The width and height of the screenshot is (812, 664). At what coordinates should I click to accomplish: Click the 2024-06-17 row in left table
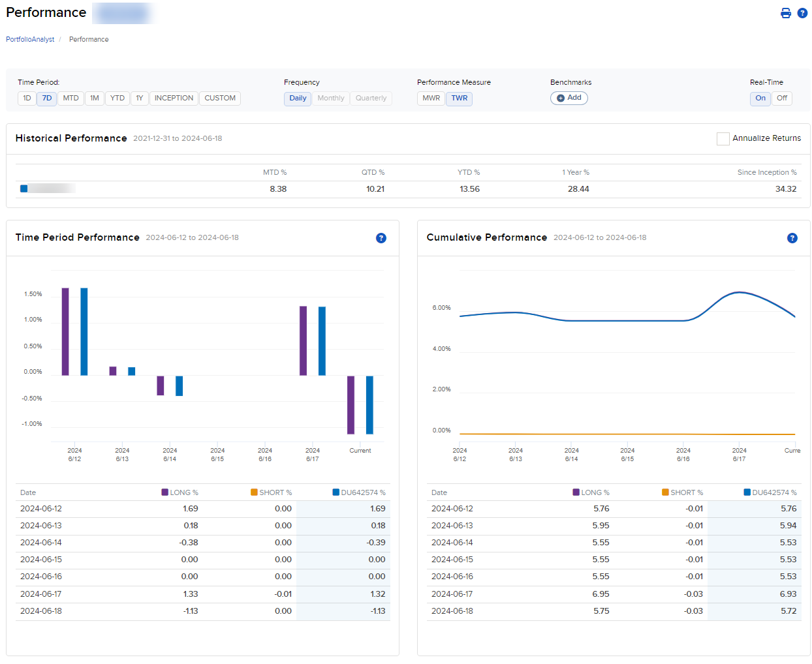click(x=196, y=594)
